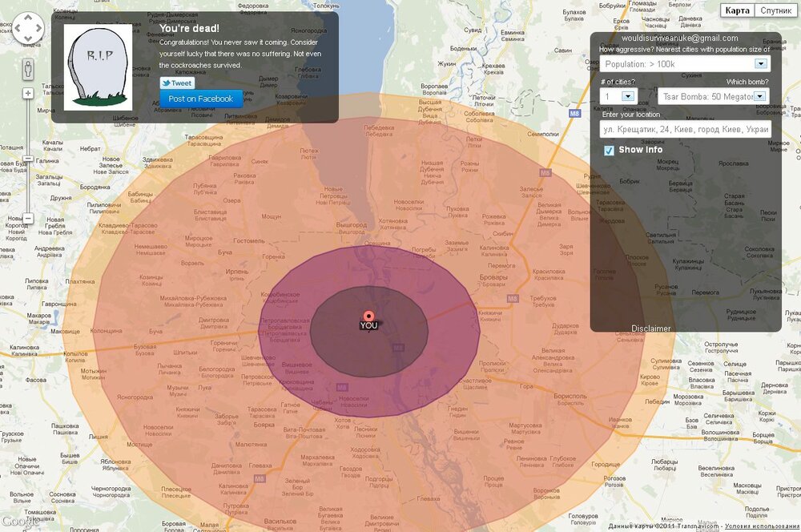Click the Бородянка town label
Screen dimensions: 801x532
click(95, 187)
